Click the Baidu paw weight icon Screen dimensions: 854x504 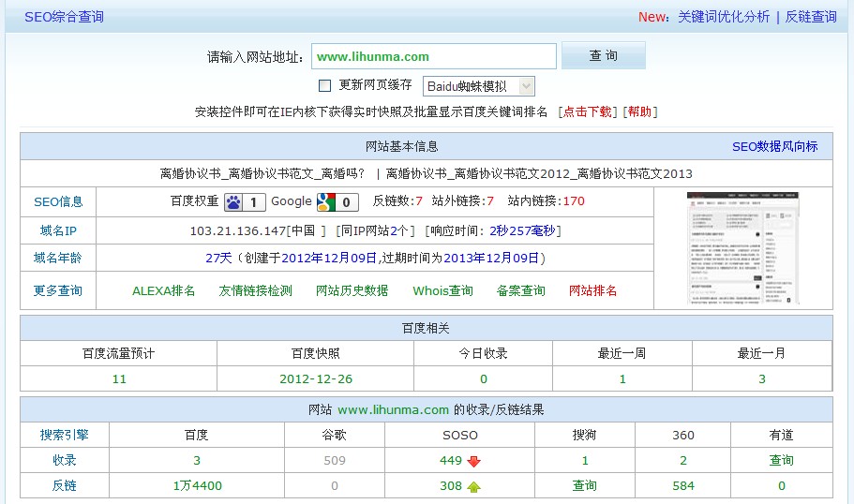[233, 201]
